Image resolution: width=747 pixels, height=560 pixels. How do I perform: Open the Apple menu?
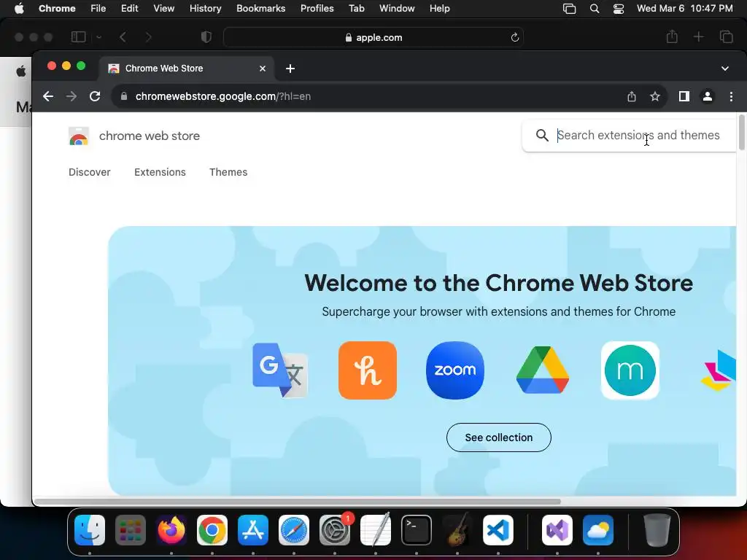[19, 9]
